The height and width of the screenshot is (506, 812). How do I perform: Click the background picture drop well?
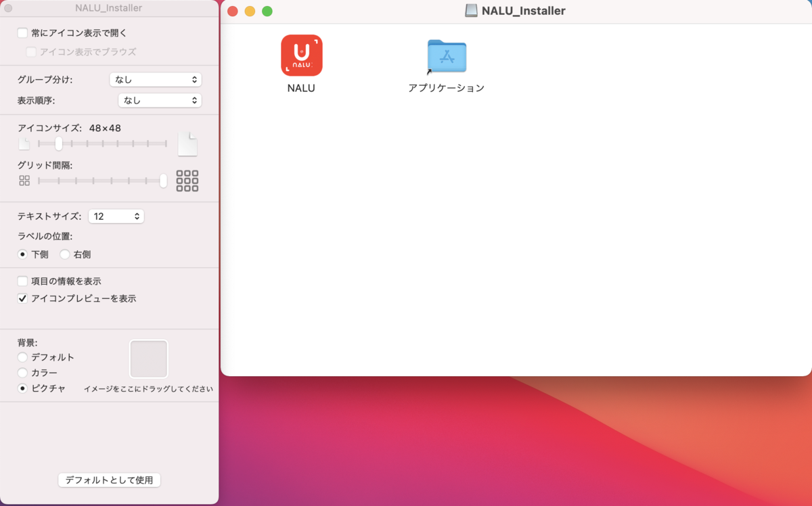[x=149, y=359]
